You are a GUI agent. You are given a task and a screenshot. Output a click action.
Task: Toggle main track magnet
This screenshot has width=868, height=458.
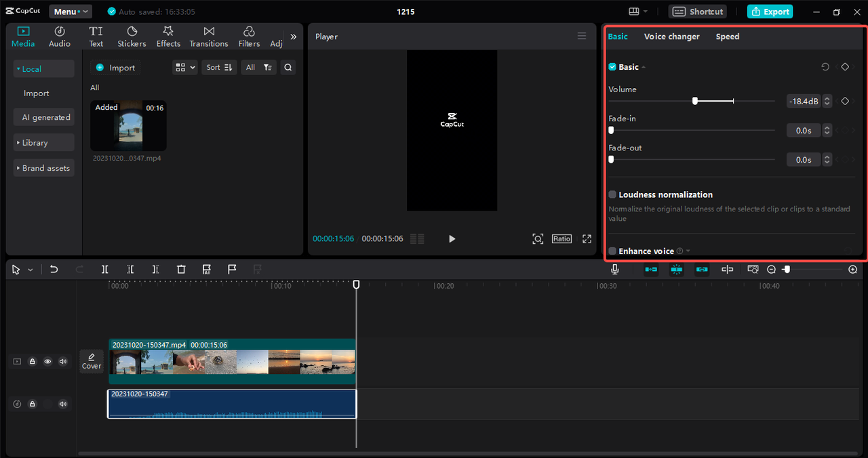point(651,270)
